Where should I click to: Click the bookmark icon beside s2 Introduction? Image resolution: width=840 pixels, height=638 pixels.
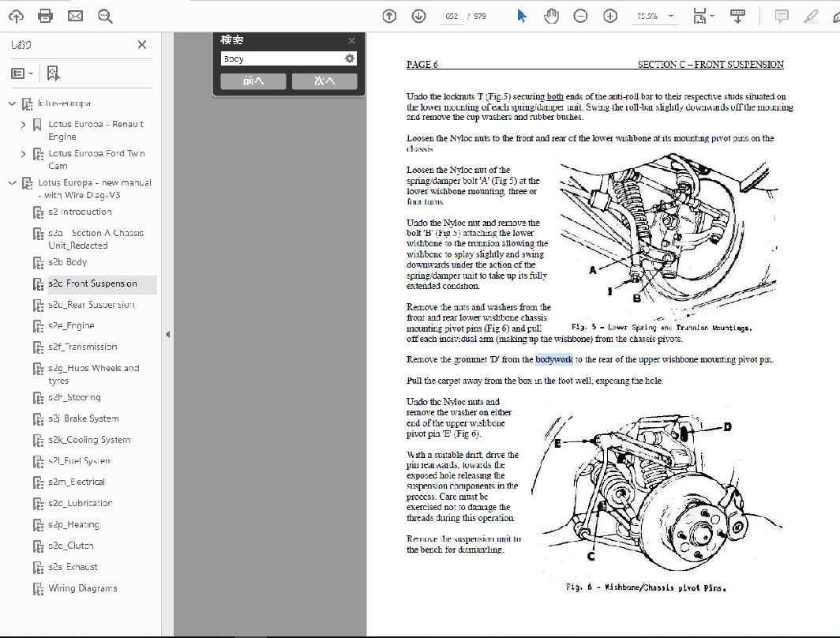pyautogui.click(x=39, y=212)
